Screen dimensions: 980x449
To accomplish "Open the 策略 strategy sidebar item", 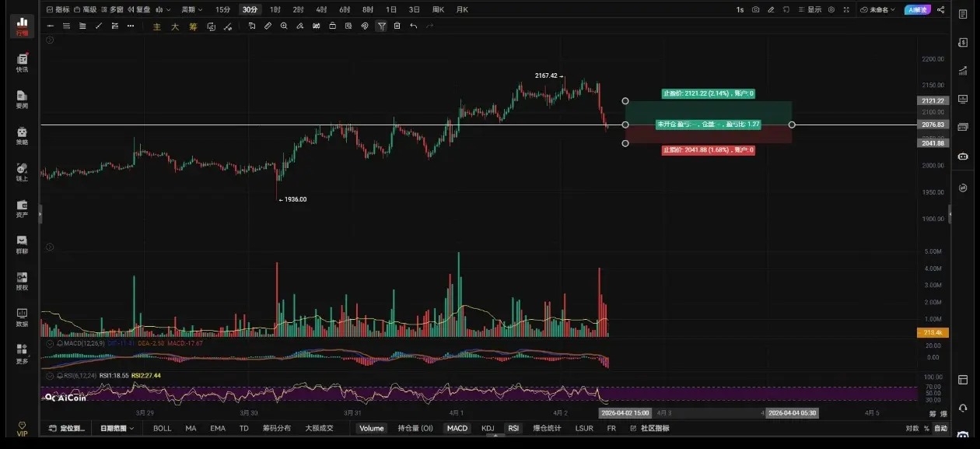I will [22, 136].
